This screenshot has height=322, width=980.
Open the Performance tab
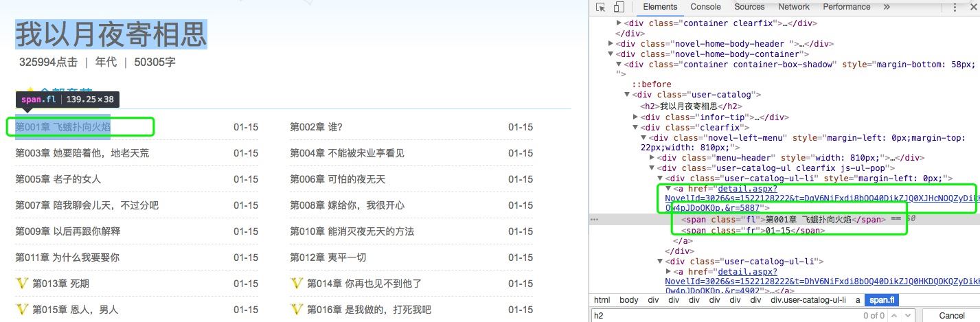coord(847,7)
